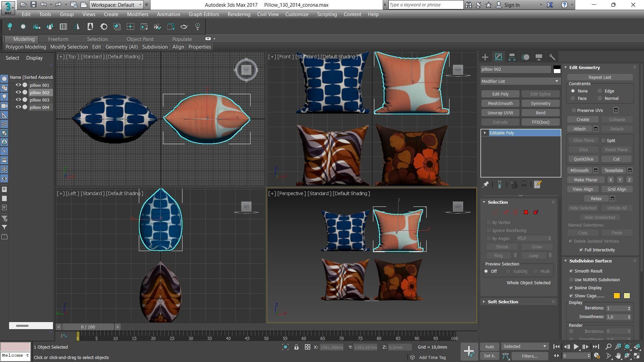This screenshot has width=644, height=362.
Task: Click the Save File toolbar icon
Action: tap(33, 5)
